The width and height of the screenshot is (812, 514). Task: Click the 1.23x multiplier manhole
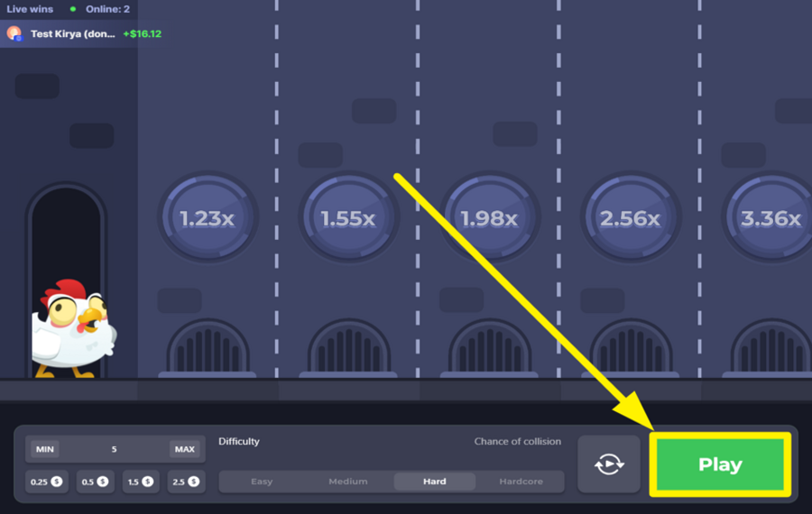pos(208,218)
